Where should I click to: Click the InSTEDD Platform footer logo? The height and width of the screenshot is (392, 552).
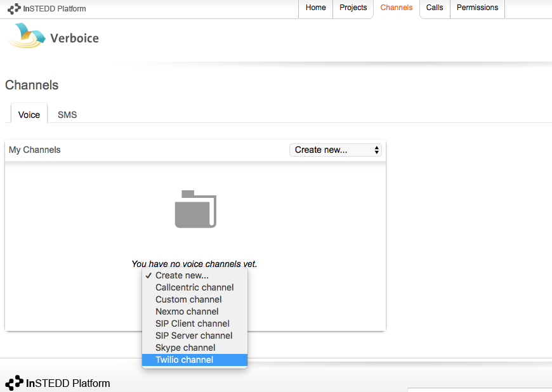[x=58, y=383]
